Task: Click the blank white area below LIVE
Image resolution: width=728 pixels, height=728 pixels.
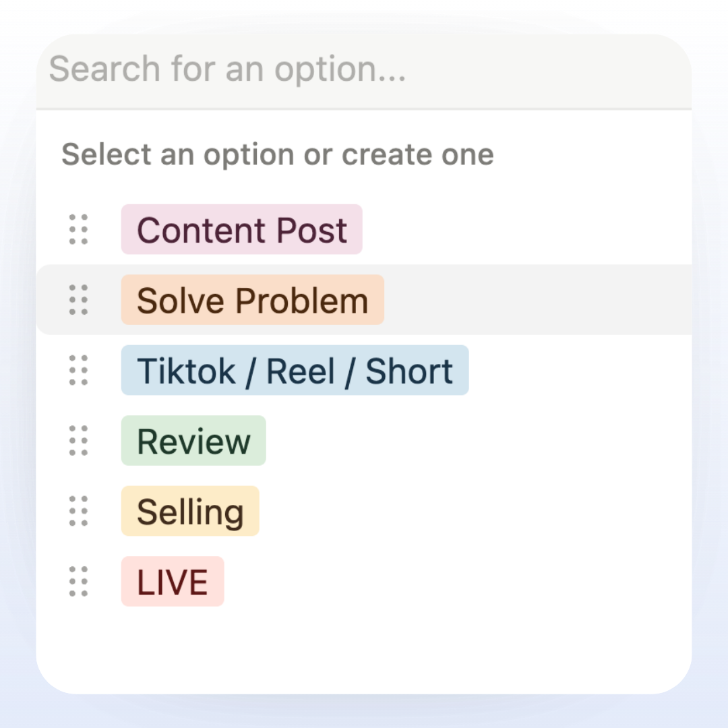Action: coord(364,647)
